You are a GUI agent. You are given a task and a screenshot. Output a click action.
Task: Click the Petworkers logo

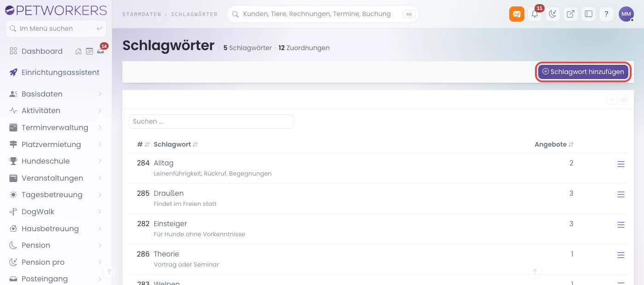[x=56, y=10]
